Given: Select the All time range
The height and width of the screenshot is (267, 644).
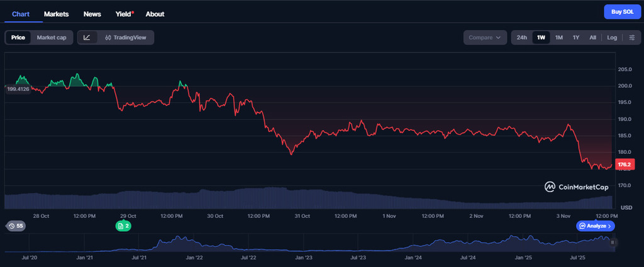Looking at the screenshot, I should [x=592, y=38].
